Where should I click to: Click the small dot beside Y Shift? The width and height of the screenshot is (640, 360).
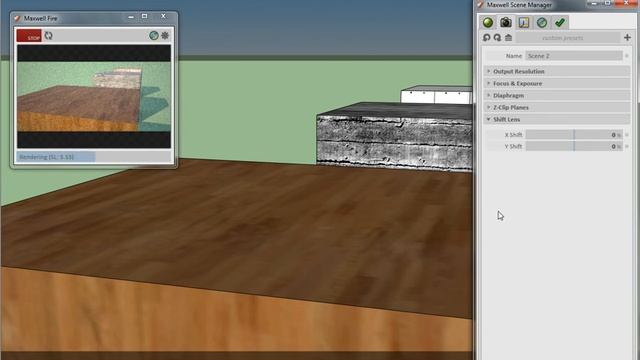tap(627, 146)
